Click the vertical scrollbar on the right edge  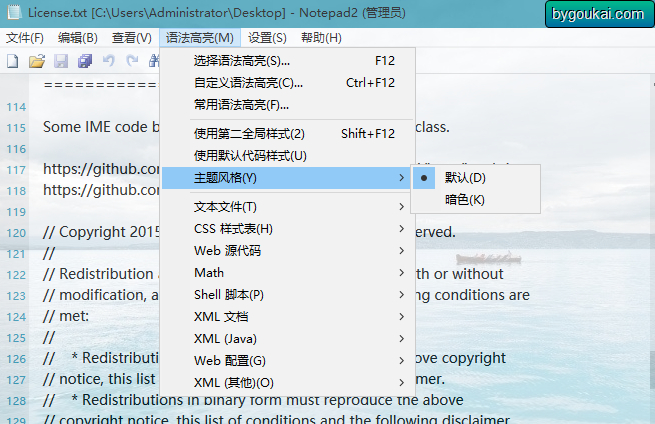pos(652,251)
